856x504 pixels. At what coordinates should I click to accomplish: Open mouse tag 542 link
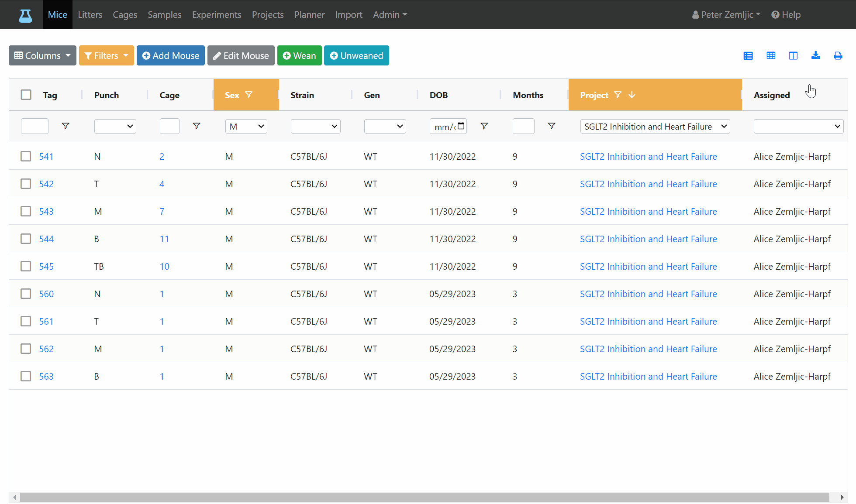[46, 184]
